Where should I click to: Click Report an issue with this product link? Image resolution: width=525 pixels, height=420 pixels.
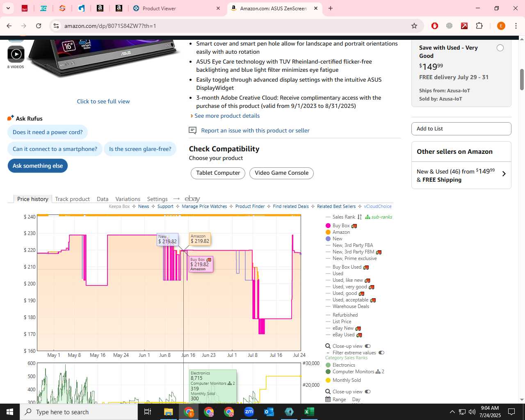click(255, 130)
